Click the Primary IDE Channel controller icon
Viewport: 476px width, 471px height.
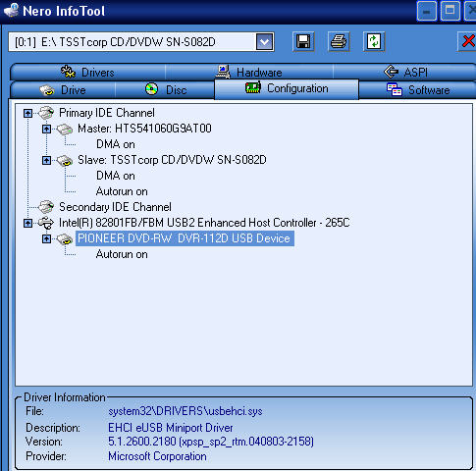(46, 113)
